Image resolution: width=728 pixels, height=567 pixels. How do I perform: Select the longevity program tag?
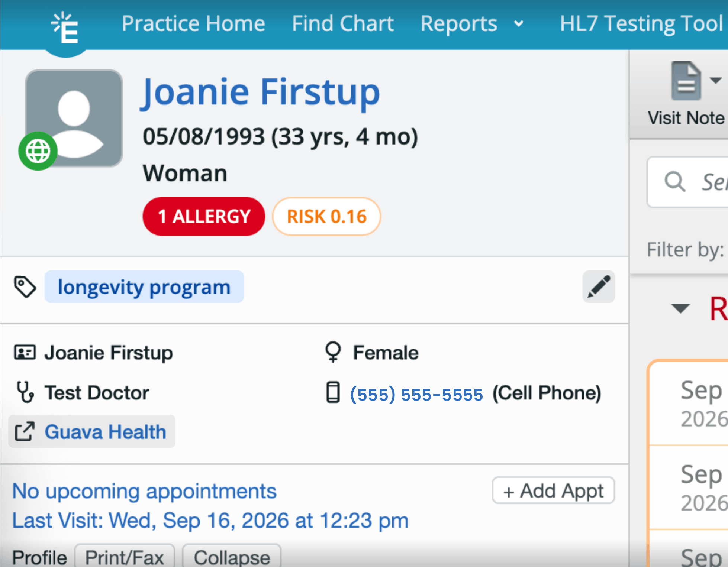(x=144, y=287)
